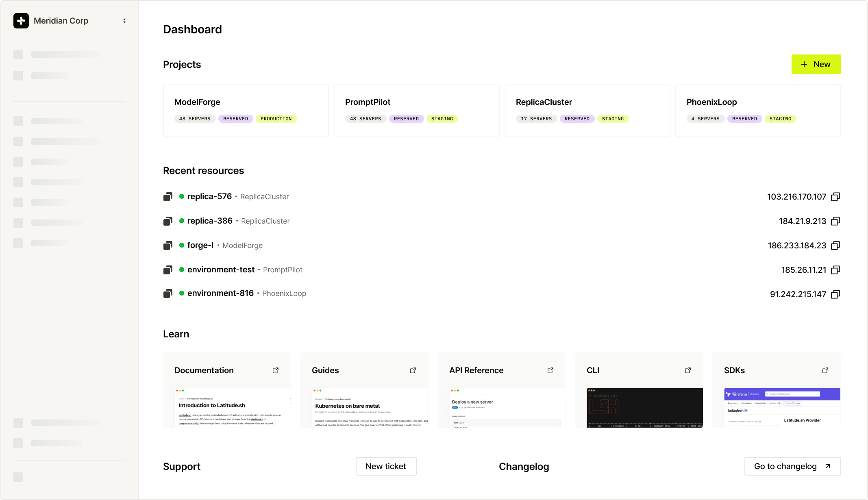Create a new project with New button
The width and height of the screenshot is (868, 500).
[816, 64]
